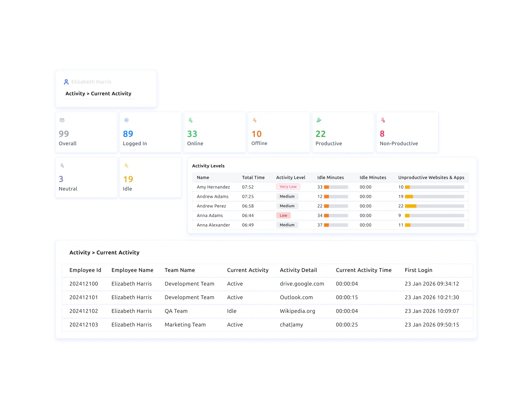Expand the Activity Level column sort
This screenshot has height=412, width=532.
click(291, 178)
